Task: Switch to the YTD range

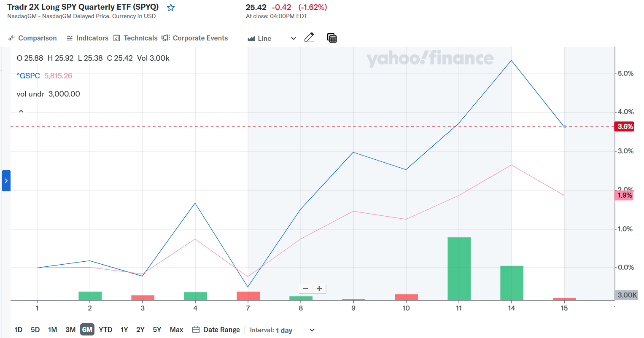Action: (105, 330)
